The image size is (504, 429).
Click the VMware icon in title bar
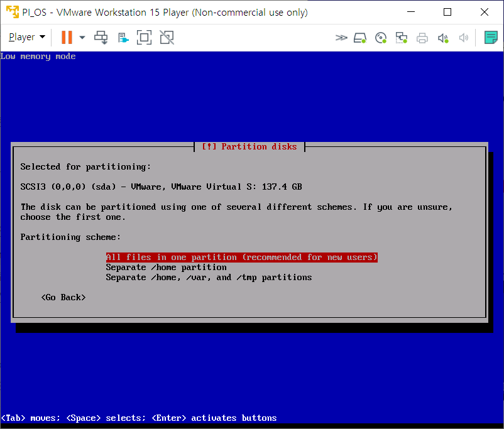point(12,12)
